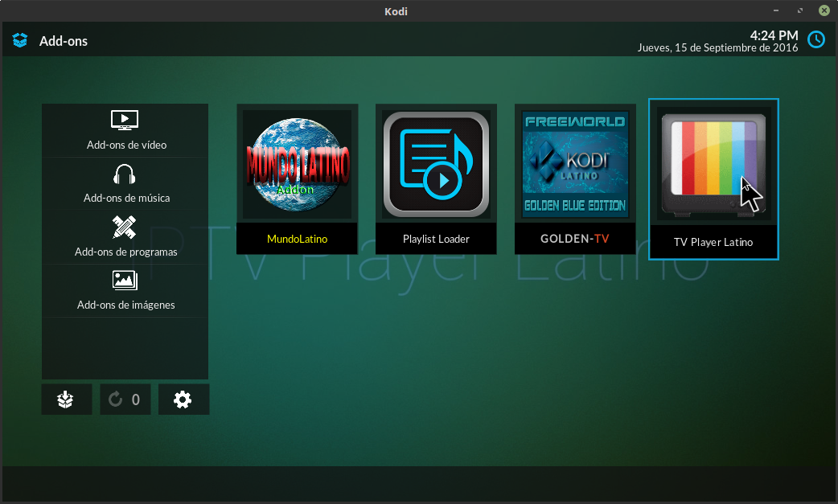Select 'Add-ons de imágenes' label

coord(126,305)
